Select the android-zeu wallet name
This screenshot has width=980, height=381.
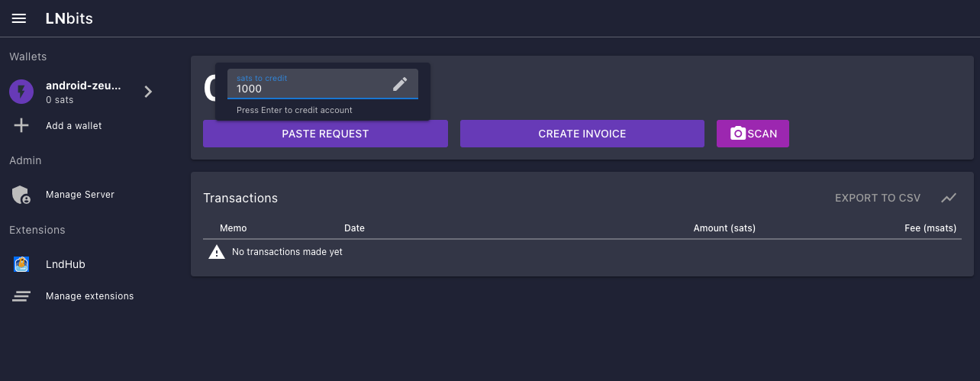[83, 86]
